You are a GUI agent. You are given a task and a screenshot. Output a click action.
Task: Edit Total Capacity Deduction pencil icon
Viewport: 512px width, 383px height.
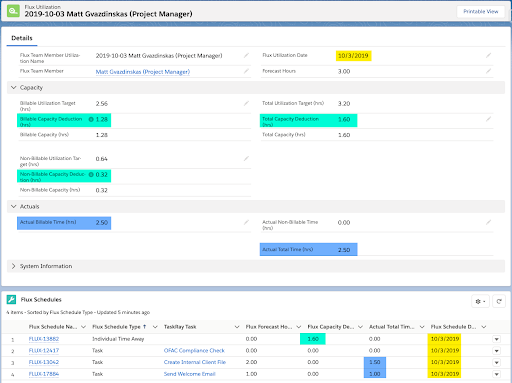[x=488, y=119]
